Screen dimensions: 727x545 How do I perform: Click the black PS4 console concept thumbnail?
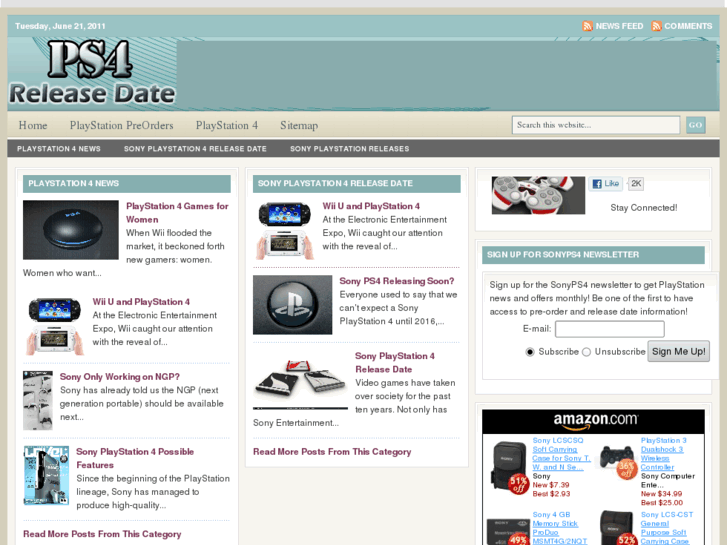[x=70, y=230]
